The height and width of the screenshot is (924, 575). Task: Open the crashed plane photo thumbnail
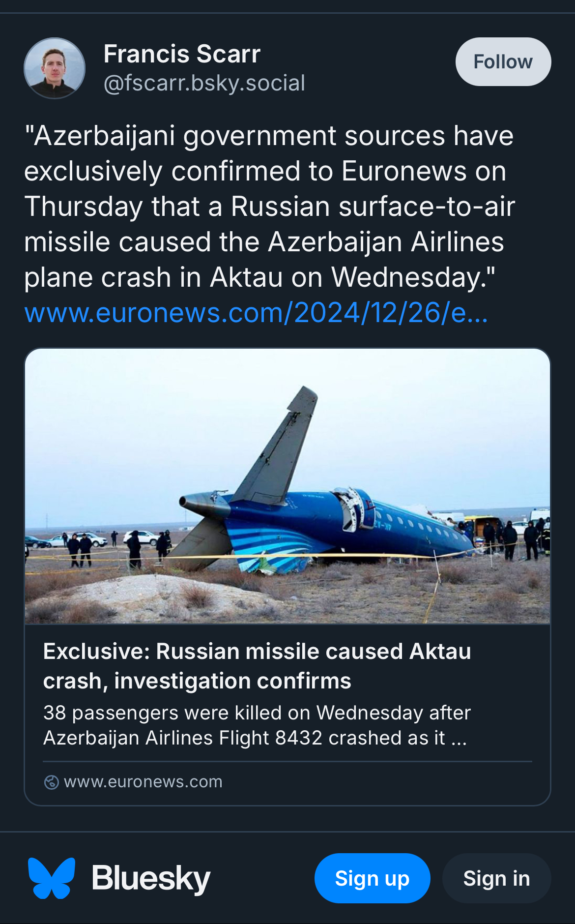pyautogui.click(x=287, y=486)
